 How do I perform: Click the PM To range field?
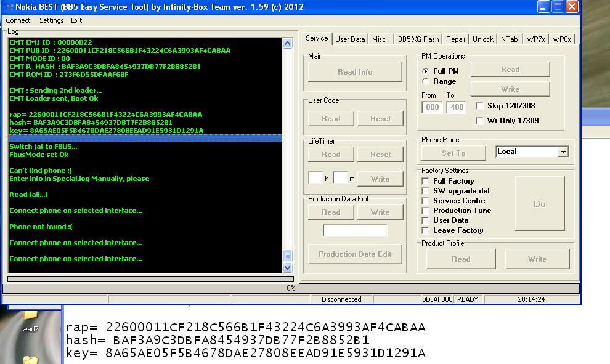(x=457, y=107)
